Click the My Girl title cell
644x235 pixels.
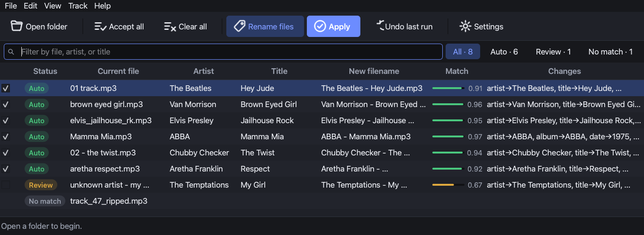[x=253, y=185]
